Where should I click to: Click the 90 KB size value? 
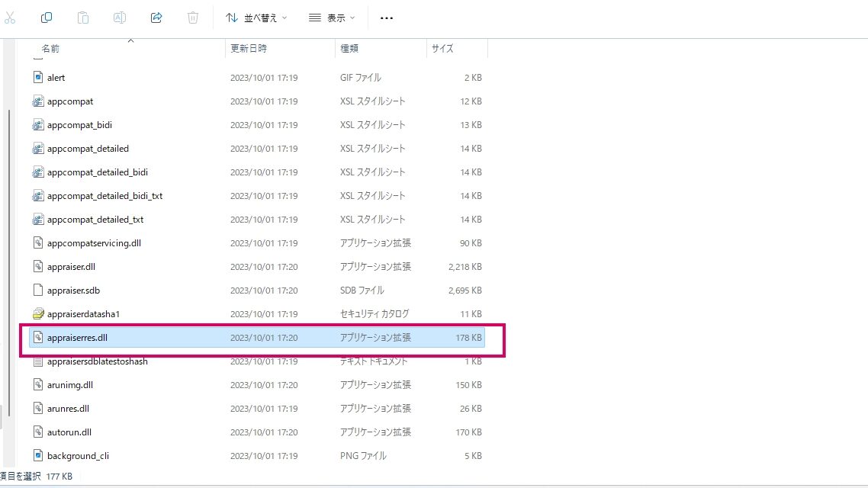coord(471,243)
